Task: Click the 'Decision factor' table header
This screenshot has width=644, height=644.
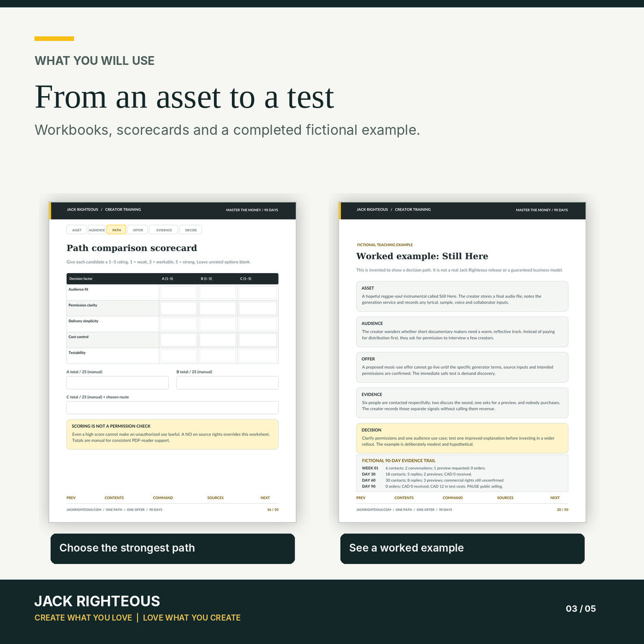Action: tap(81, 279)
